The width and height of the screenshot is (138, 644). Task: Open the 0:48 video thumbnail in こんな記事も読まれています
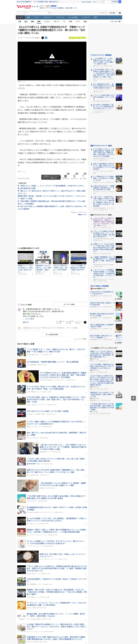point(26,257)
